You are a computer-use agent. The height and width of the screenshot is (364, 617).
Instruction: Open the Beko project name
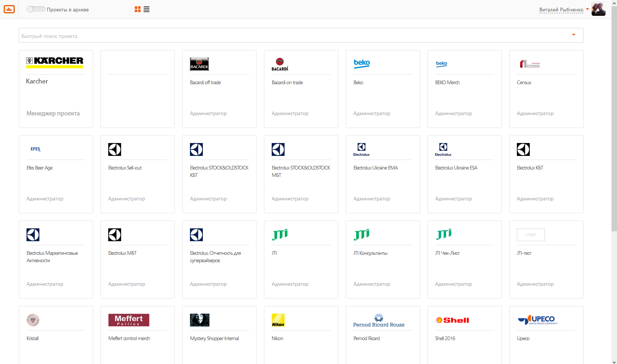(x=358, y=82)
